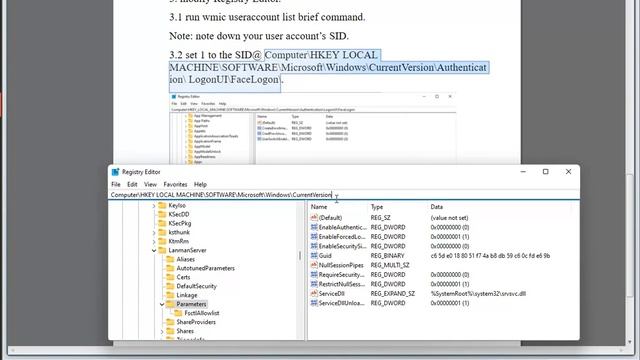
Task: Click the Registry Editor screenshot in the document
Action: click(x=313, y=129)
